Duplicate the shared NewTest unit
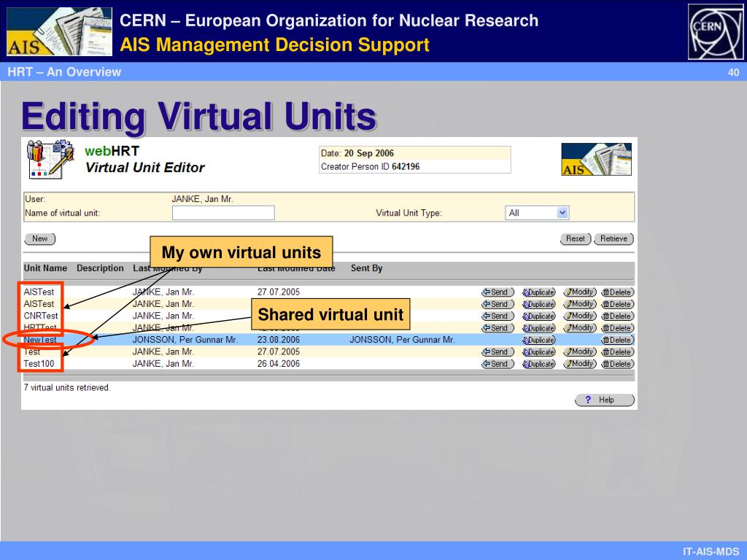 point(539,340)
